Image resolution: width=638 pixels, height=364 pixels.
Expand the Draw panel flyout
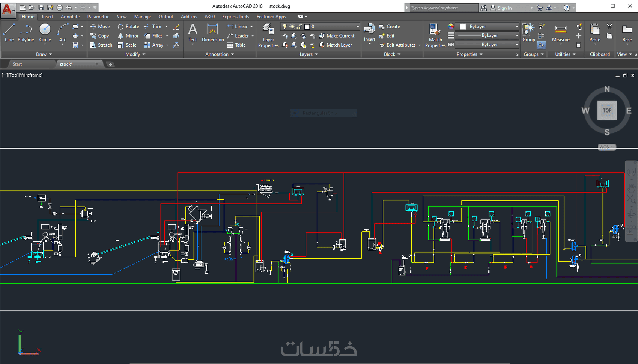pos(44,54)
